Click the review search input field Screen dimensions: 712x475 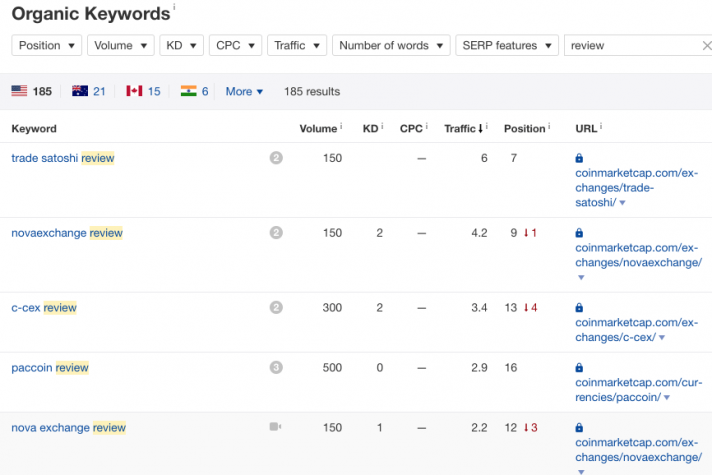tap(631, 45)
